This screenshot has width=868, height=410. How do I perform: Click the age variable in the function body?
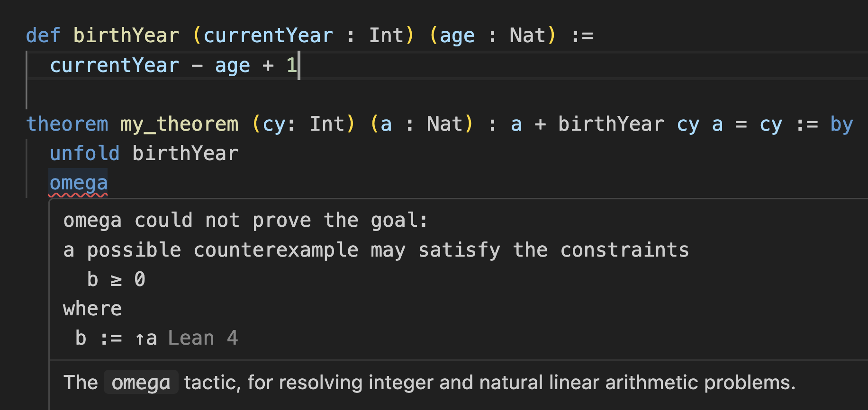tap(232, 65)
